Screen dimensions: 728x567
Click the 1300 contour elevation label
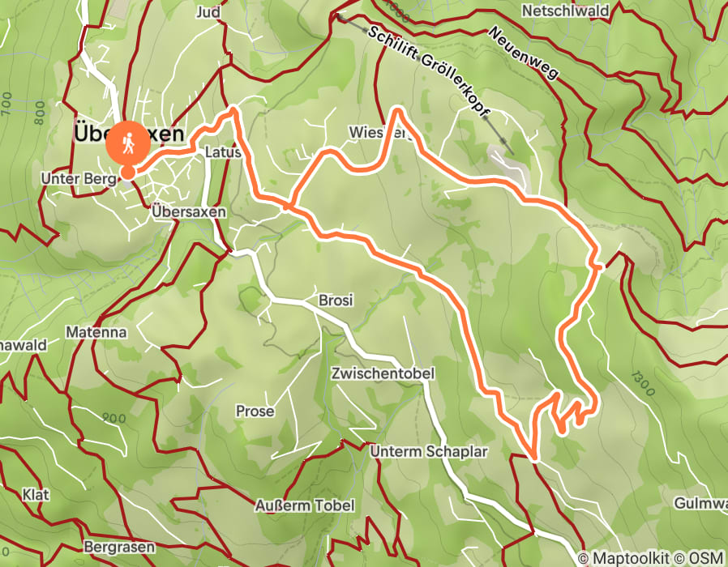point(643,384)
